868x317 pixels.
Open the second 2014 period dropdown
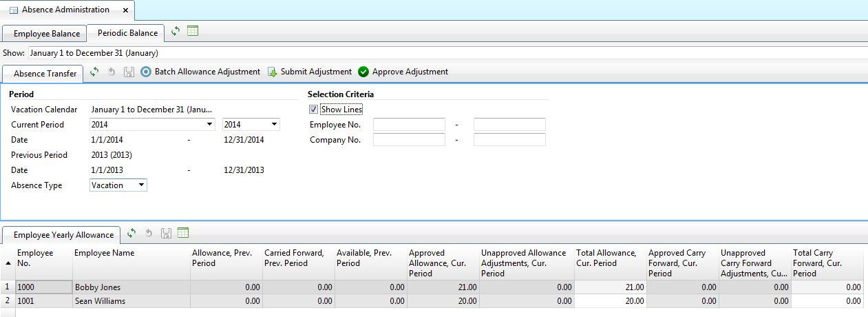coord(274,125)
